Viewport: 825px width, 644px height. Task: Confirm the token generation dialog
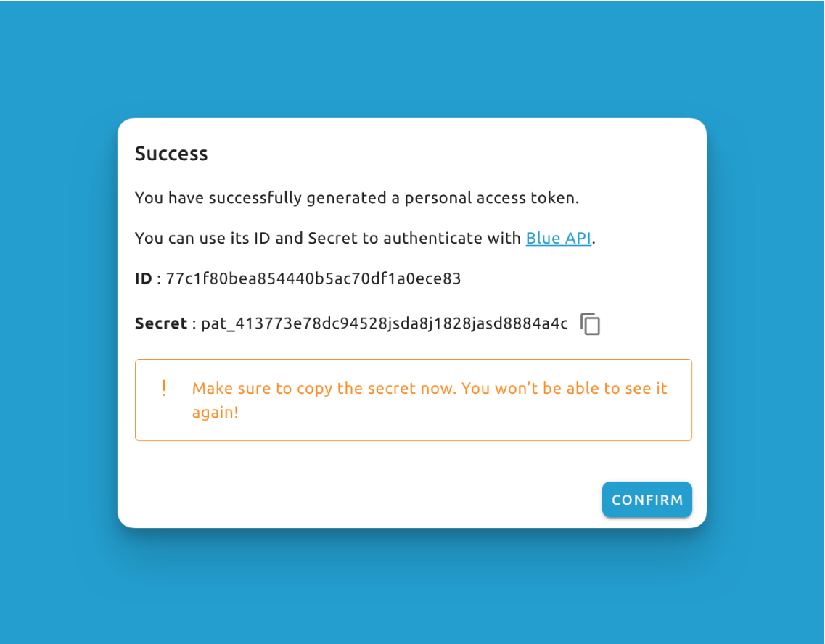tap(647, 500)
